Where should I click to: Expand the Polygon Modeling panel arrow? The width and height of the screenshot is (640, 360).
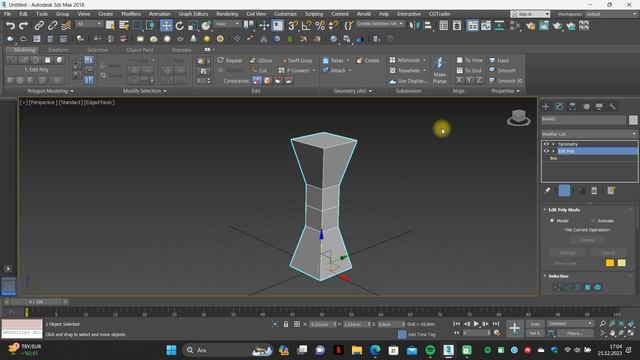[72, 91]
